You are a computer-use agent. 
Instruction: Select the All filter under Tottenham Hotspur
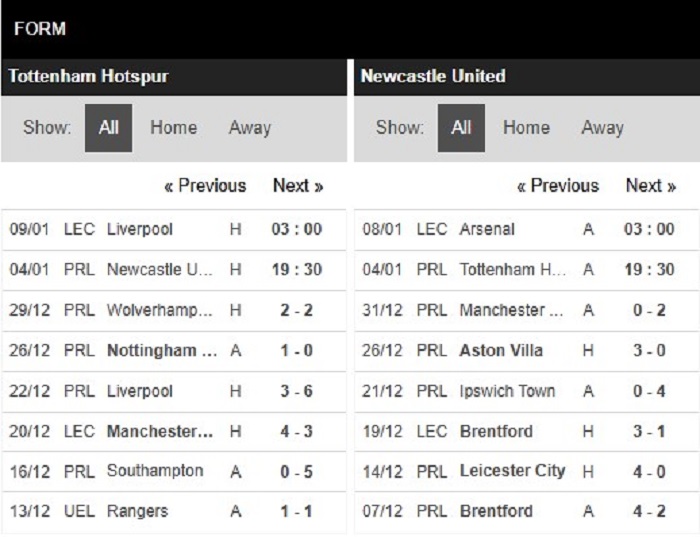(108, 128)
